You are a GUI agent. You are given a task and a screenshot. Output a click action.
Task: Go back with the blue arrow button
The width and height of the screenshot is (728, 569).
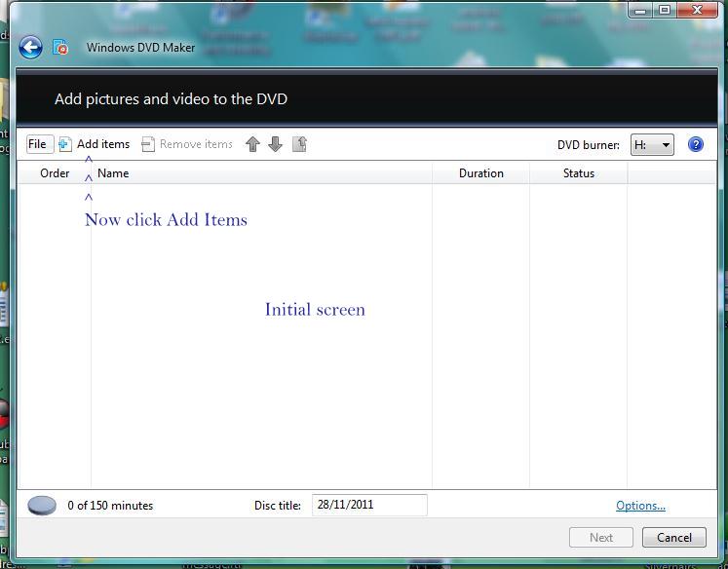tap(30, 48)
